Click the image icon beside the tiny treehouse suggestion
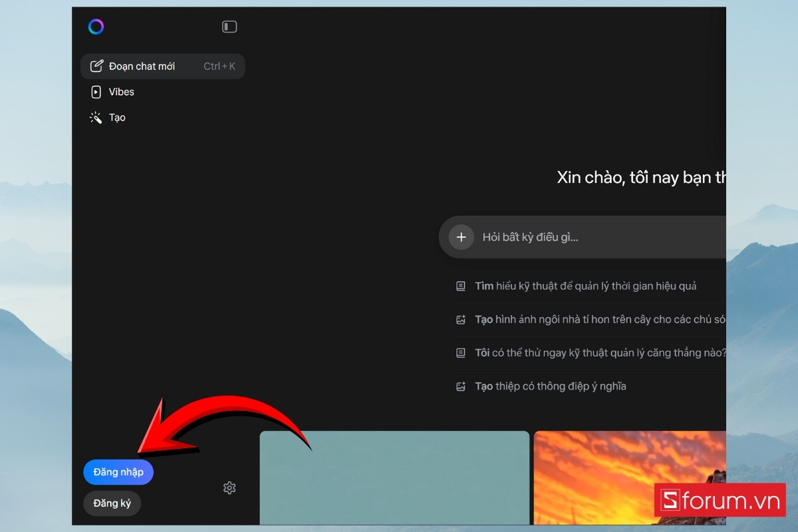Image resolution: width=798 pixels, height=532 pixels. click(x=461, y=319)
